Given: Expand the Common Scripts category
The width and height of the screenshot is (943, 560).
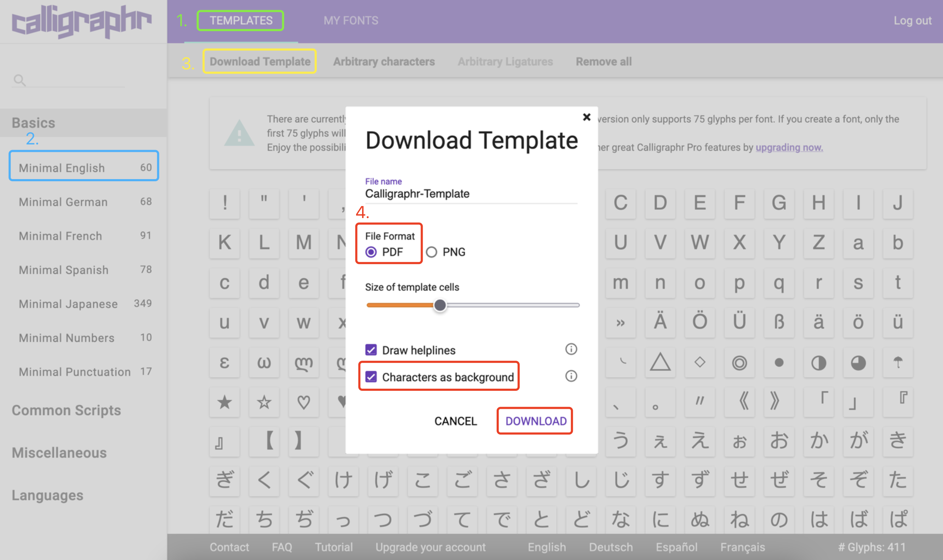Looking at the screenshot, I should (x=66, y=410).
